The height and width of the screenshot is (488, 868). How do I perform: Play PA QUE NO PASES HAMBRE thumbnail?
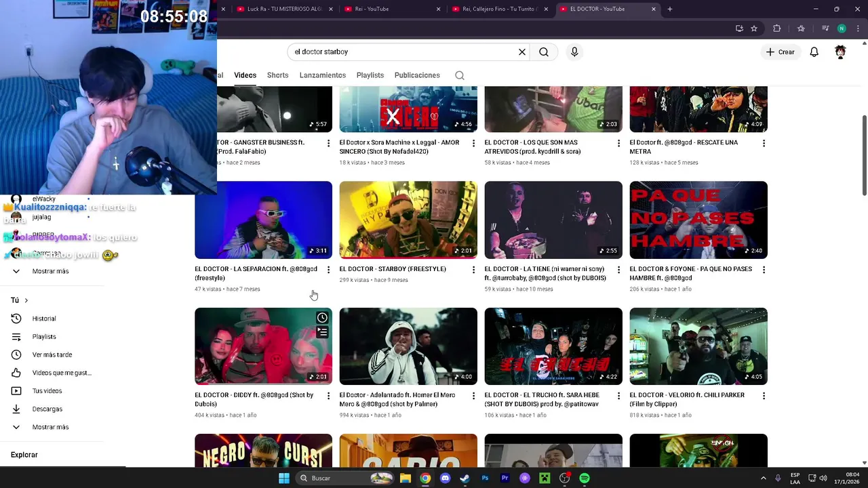[x=698, y=220]
